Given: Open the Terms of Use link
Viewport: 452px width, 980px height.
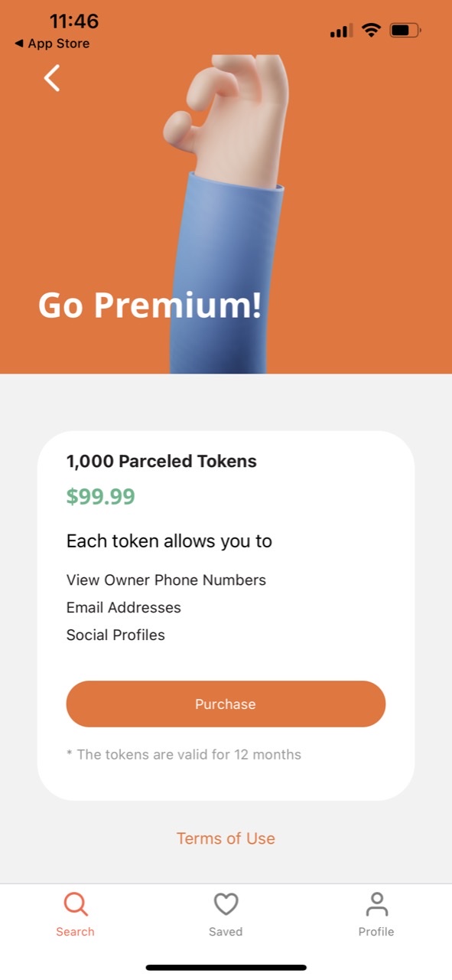Looking at the screenshot, I should [226, 838].
